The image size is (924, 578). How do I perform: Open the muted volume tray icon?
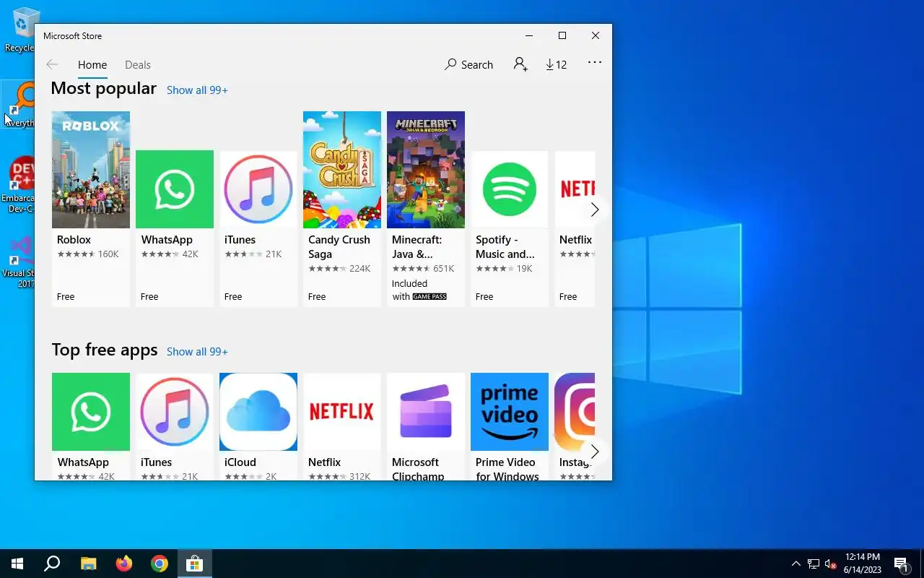coord(831,564)
